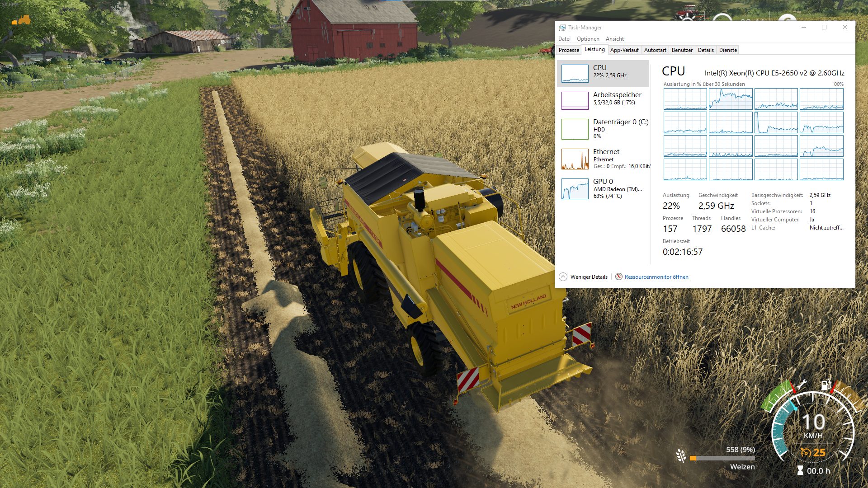This screenshot has height=488, width=868.
Task: Open the Datei menu
Action: pyautogui.click(x=564, y=39)
